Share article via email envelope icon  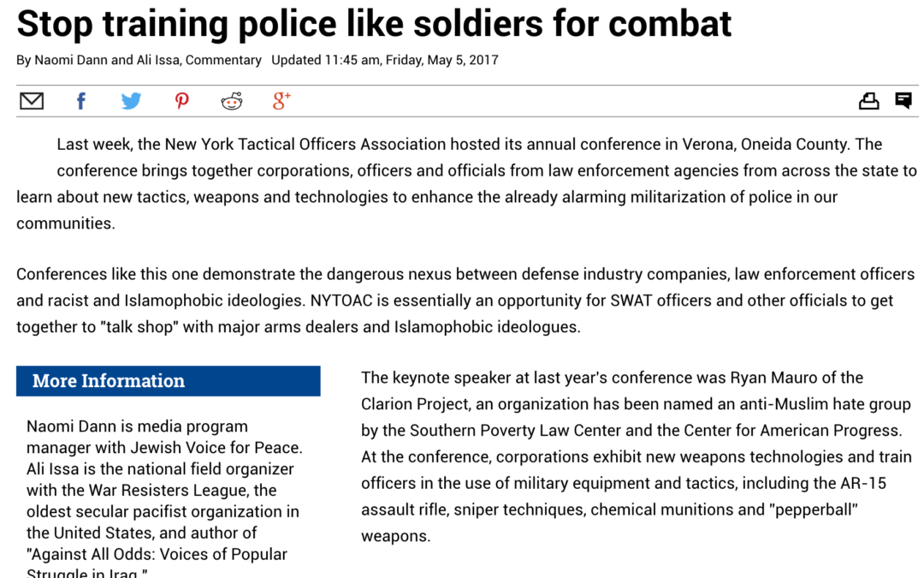coord(32,101)
